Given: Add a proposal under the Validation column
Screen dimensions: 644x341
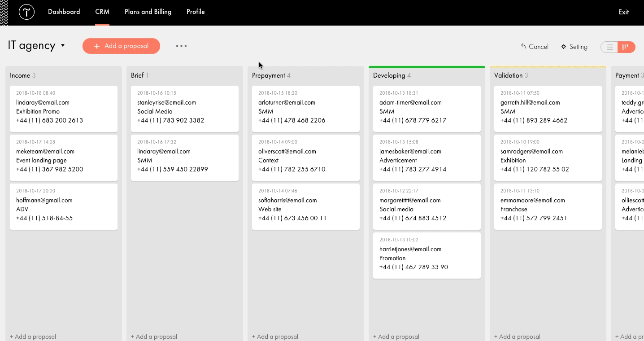Looking at the screenshot, I should 517,337.
